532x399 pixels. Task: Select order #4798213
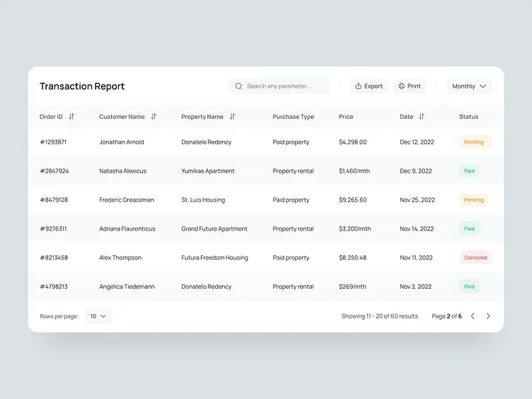(x=54, y=287)
